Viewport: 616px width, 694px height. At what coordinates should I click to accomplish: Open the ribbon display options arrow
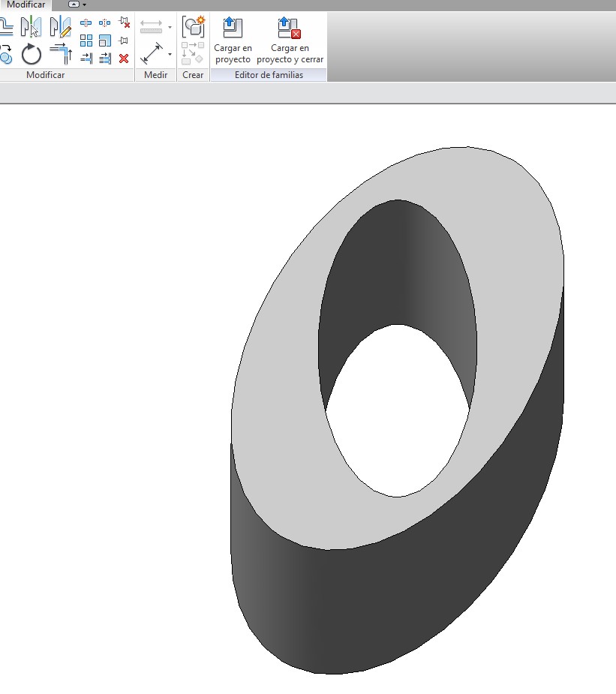pyautogui.click(x=84, y=5)
